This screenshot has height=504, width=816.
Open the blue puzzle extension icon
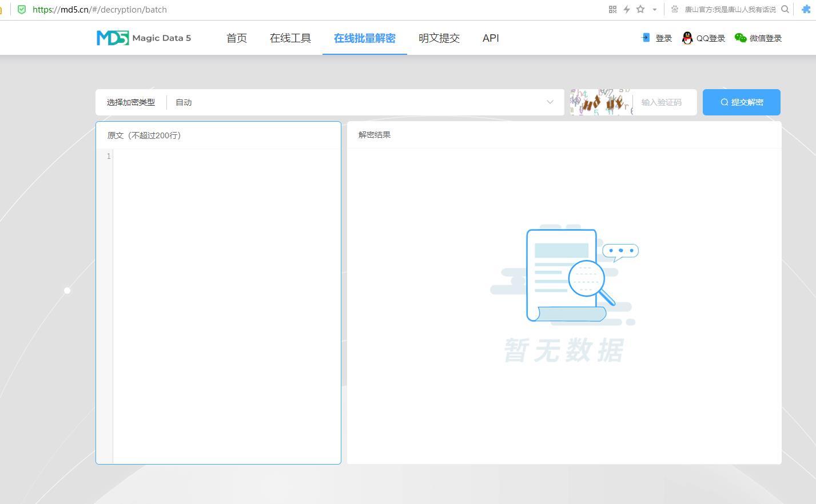(806, 9)
